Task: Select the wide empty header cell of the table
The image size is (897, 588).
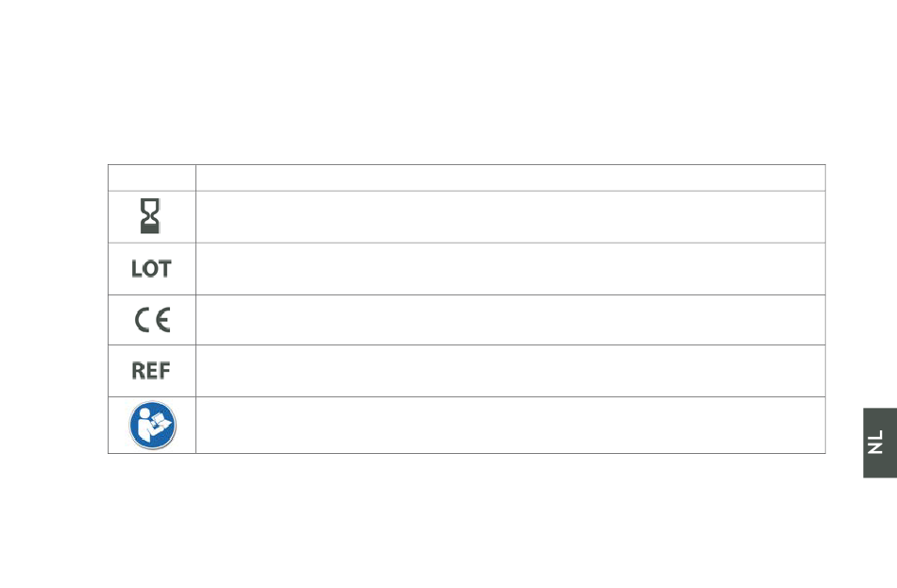Action: tap(510, 177)
